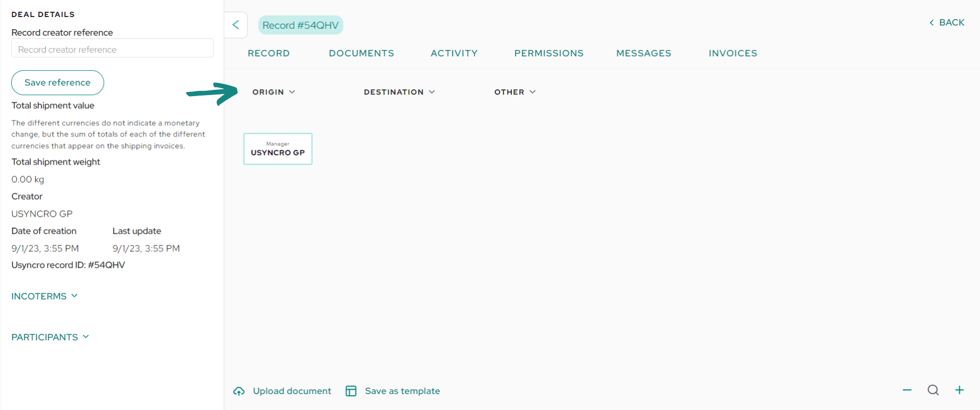Expand the Participants section
Screen dimensions: 980x410
click(50, 337)
